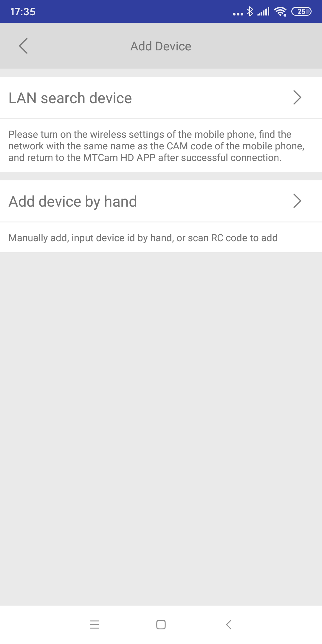The width and height of the screenshot is (322, 644).
Task: Tap the cellular signal strength icon
Action: tap(264, 12)
